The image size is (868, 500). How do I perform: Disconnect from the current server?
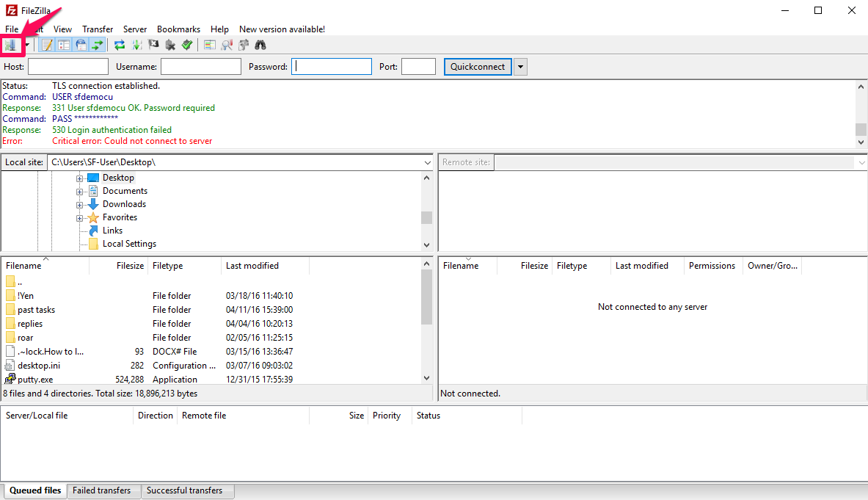pos(170,45)
